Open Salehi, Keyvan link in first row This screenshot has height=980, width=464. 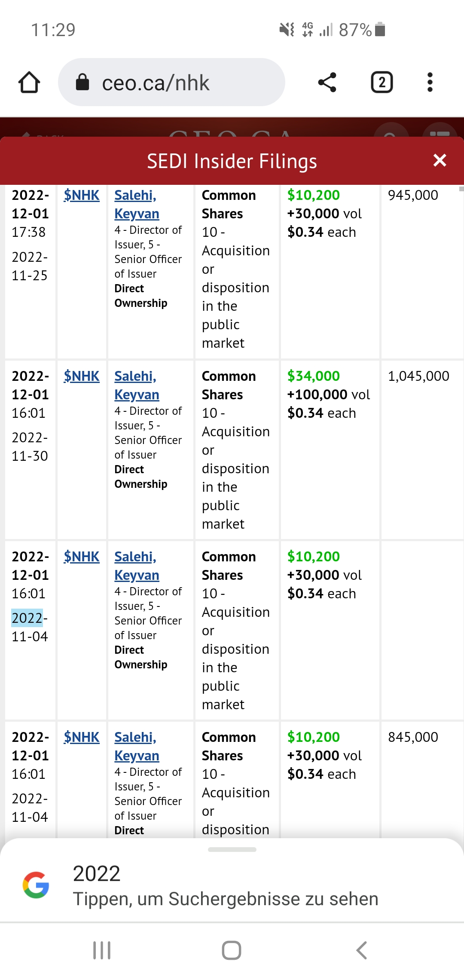coord(136,204)
